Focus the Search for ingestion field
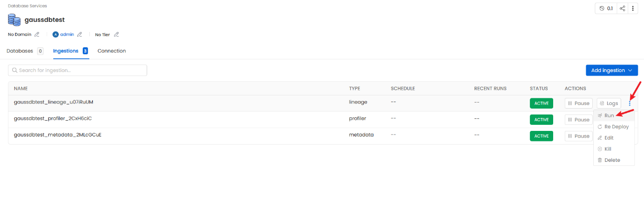 coord(78,71)
